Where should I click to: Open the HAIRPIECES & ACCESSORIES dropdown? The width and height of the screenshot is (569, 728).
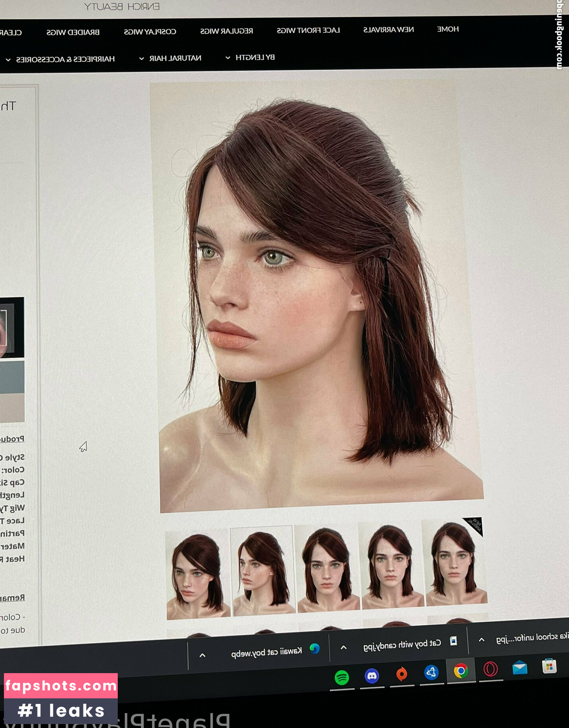pos(61,60)
